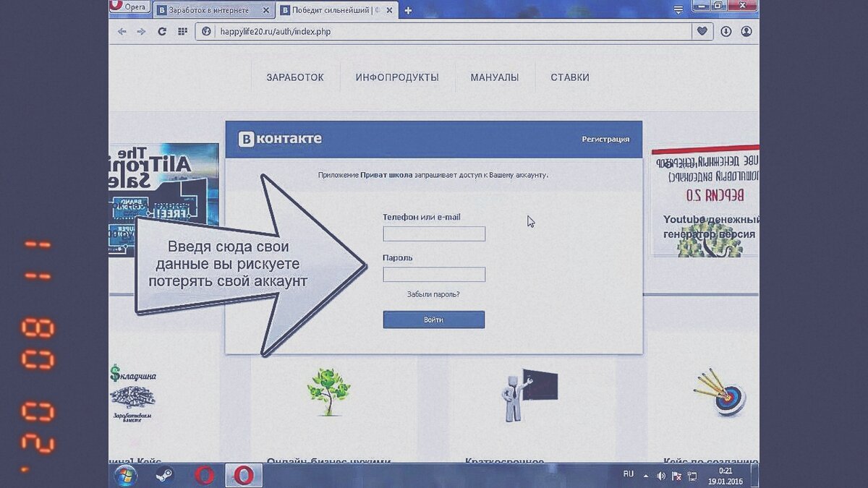Click the ВКонтакте logo in dialog header

coord(280,139)
